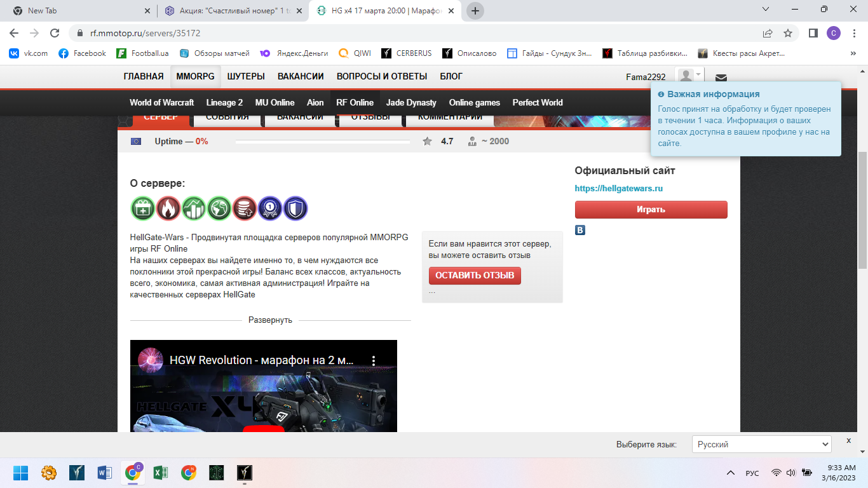This screenshot has width=868, height=488.
Task: Expand user avatar dropdown next to Fama2292
Action: [x=690, y=76]
